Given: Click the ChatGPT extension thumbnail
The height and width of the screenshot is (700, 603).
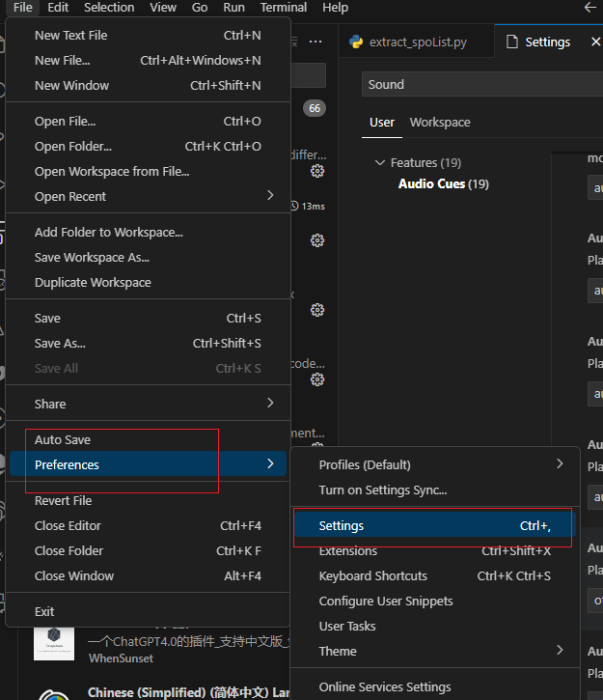Looking at the screenshot, I should coord(54,643).
